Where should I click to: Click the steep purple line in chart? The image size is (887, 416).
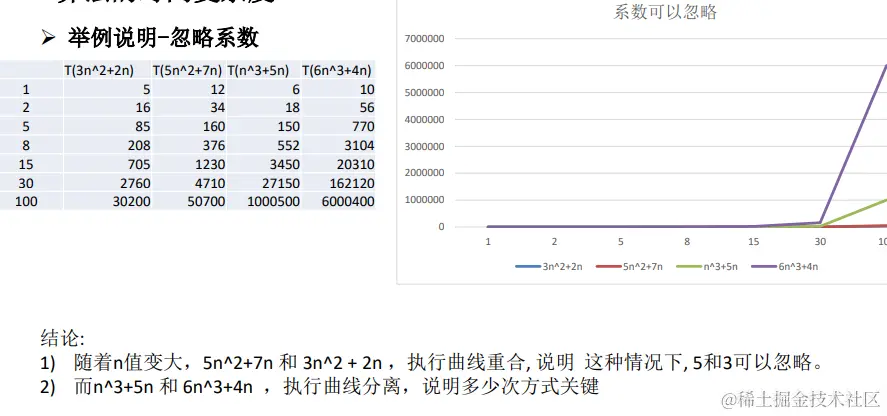[x=853, y=145]
